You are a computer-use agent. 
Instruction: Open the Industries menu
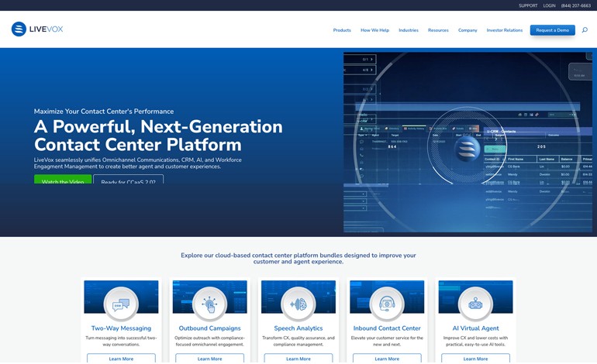click(409, 30)
